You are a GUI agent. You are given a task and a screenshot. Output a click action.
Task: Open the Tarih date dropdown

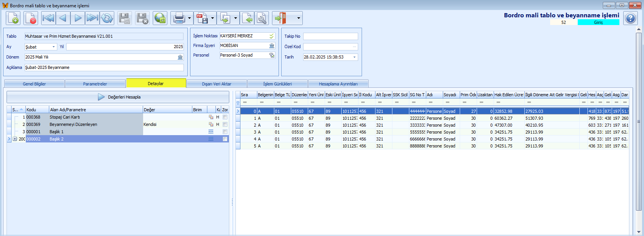coord(354,57)
